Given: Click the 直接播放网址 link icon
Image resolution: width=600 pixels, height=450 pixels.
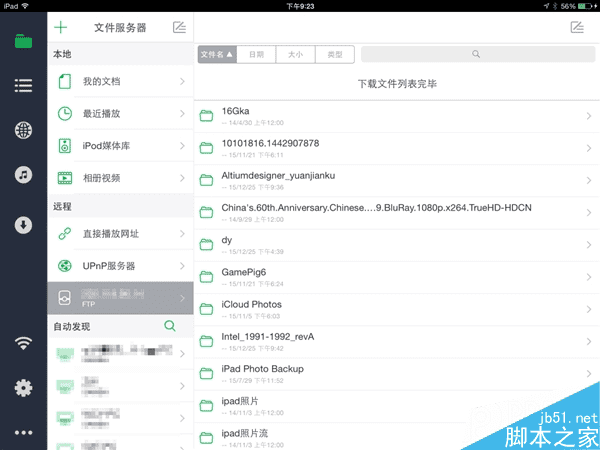Looking at the screenshot, I should (x=65, y=233).
